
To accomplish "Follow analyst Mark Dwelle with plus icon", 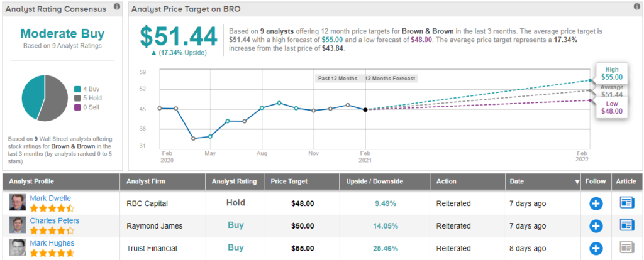I will pos(596,203).
